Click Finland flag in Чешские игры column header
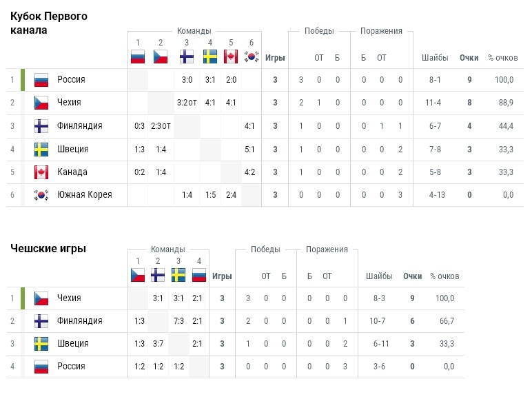 tap(158, 276)
